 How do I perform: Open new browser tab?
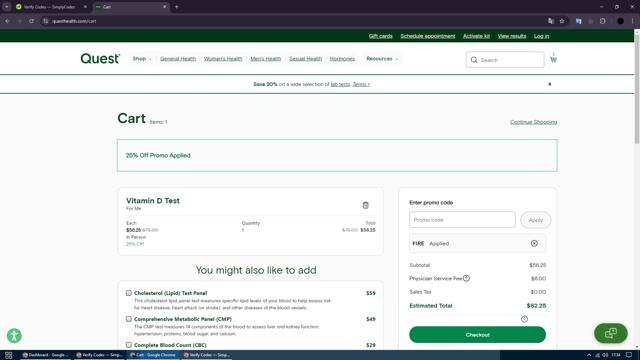176,7
